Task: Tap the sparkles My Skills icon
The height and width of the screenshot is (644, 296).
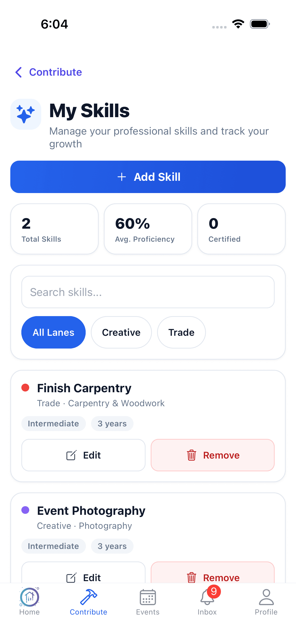Action: (26, 114)
